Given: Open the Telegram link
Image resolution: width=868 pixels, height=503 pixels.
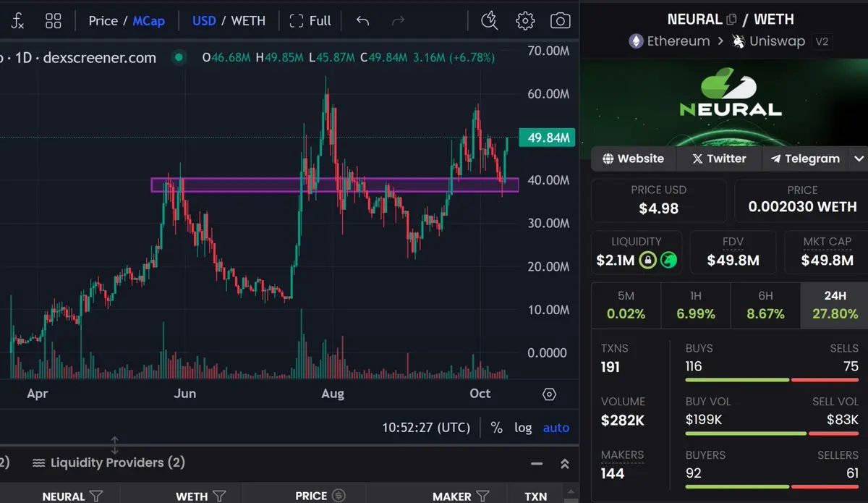Looking at the screenshot, I should point(805,158).
